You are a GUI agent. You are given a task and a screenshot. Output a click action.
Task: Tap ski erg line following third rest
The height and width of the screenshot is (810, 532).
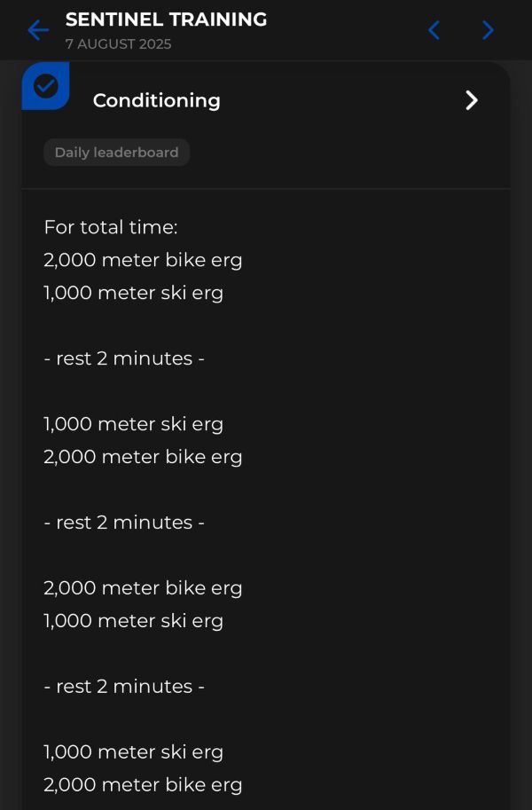133,751
